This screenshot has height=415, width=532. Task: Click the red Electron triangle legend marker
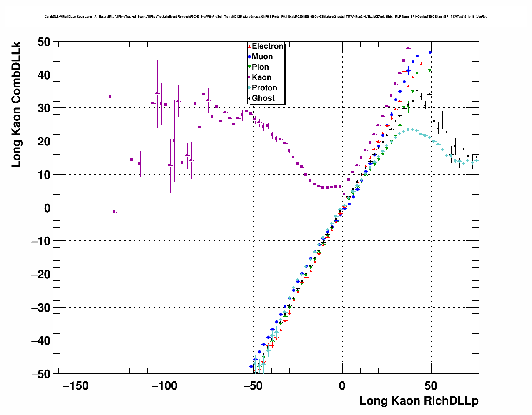point(249,46)
